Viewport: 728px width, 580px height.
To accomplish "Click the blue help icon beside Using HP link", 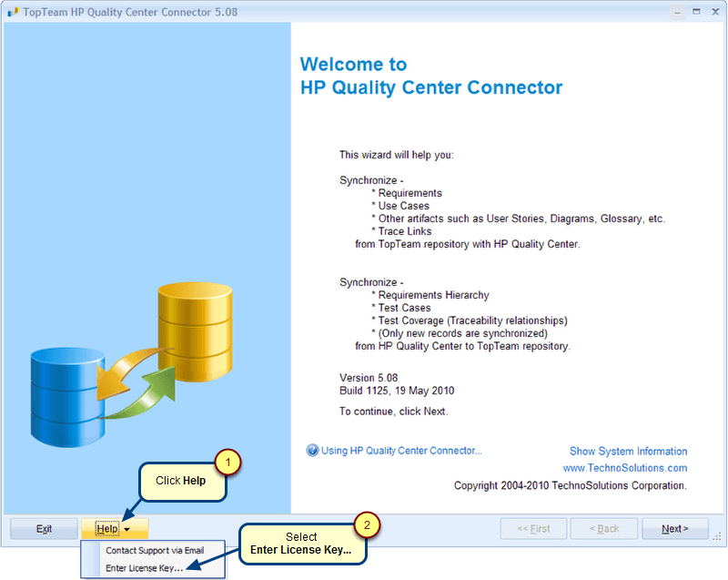I will [313, 450].
